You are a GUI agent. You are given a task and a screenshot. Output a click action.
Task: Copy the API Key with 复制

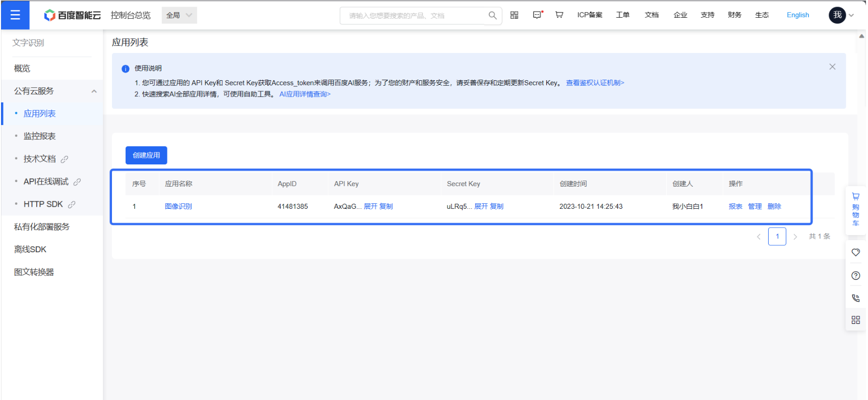click(386, 206)
